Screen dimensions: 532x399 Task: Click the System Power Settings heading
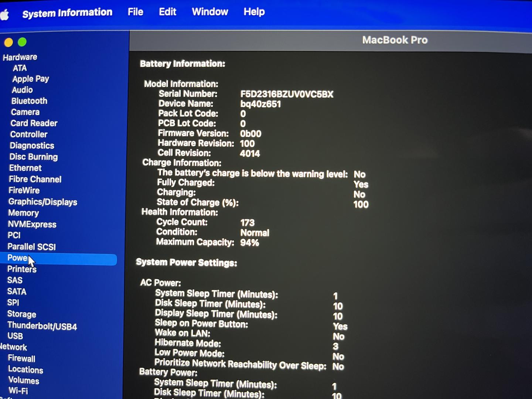point(187,263)
